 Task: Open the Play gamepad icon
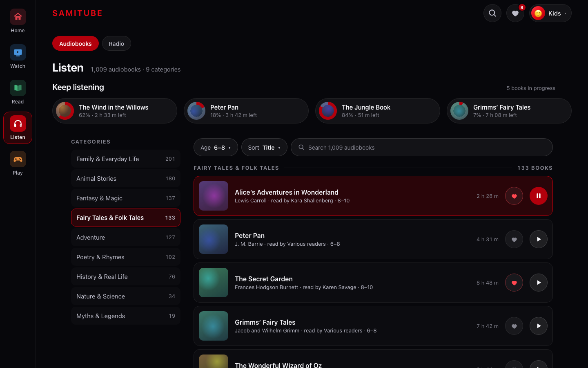[x=18, y=159]
